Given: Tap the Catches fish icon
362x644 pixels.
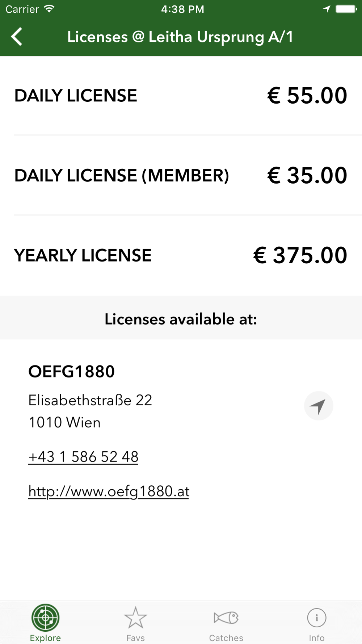Looking at the screenshot, I should [x=226, y=618].
